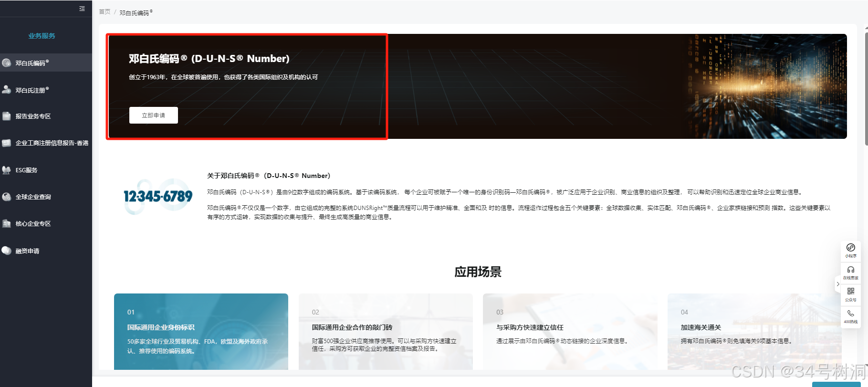
Task: Collapse the sidebar with the fold icon
Action: pyautogui.click(x=82, y=9)
